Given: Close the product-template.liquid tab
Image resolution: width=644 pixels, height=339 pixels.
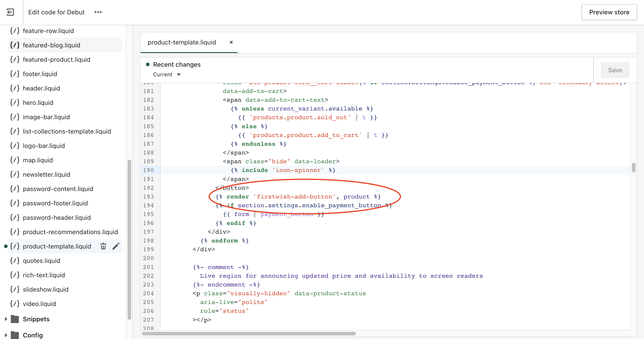Looking at the screenshot, I should (231, 42).
